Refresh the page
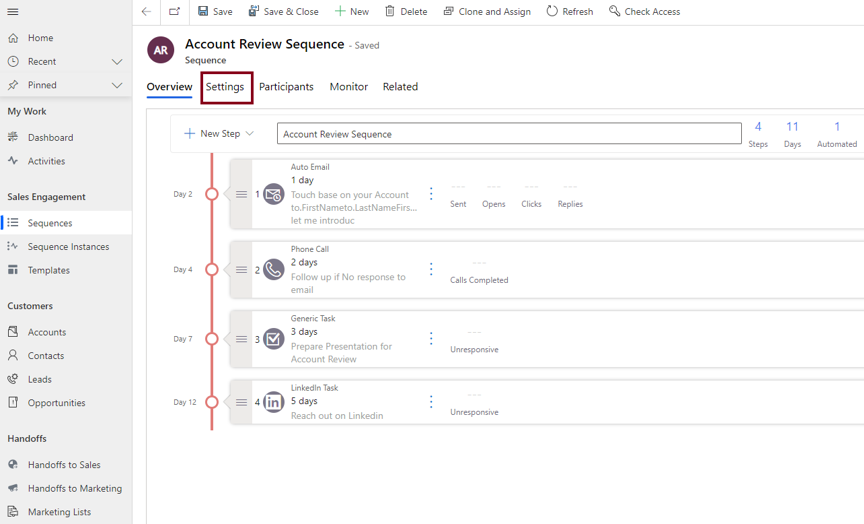Image resolution: width=864 pixels, height=524 pixels. [x=570, y=12]
